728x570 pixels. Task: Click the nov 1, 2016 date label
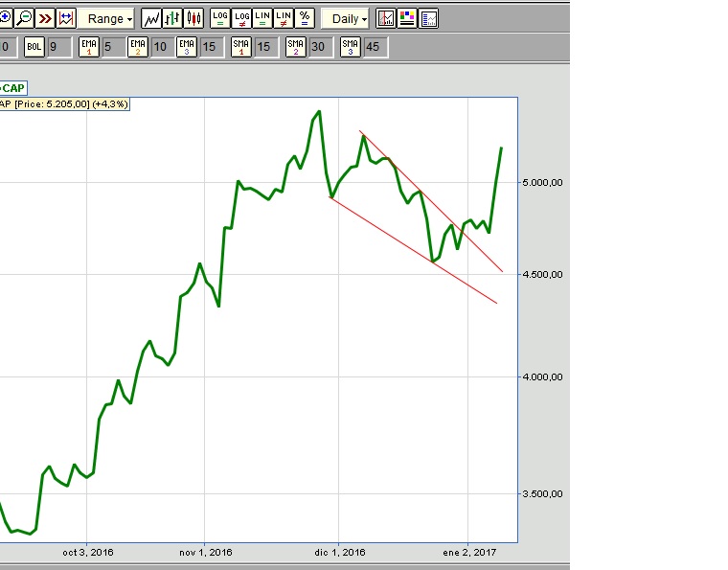pos(206,553)
